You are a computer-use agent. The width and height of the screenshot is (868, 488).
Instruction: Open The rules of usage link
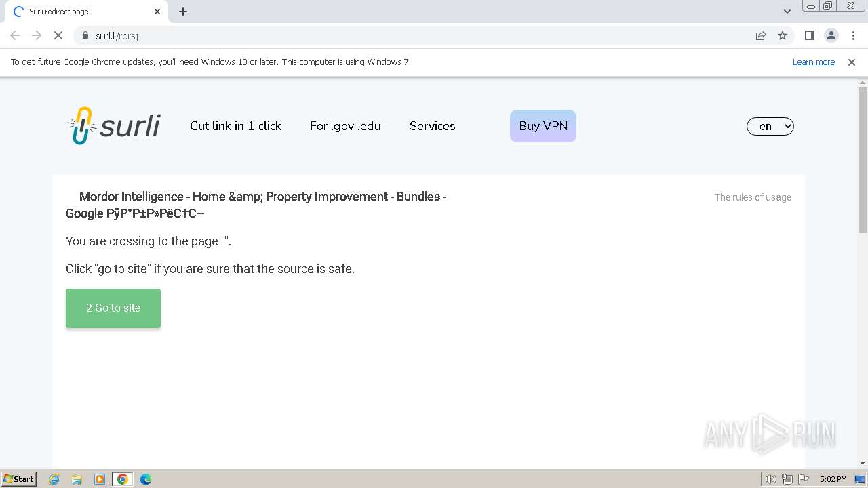tap(753, 197)
